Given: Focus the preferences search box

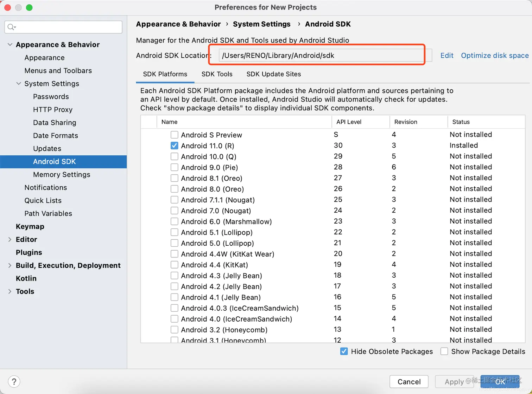Looking at the screenshot, I should [x=63, y=27].
